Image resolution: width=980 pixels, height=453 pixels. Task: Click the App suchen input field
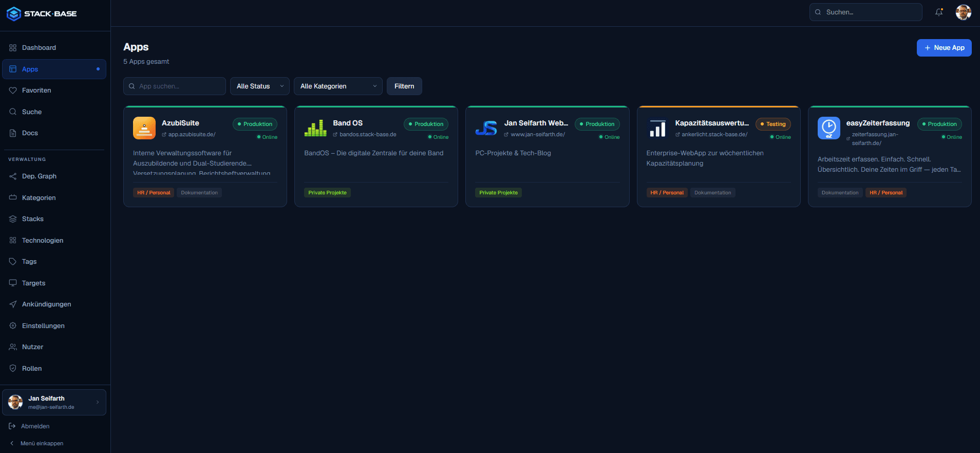point(175,86)
